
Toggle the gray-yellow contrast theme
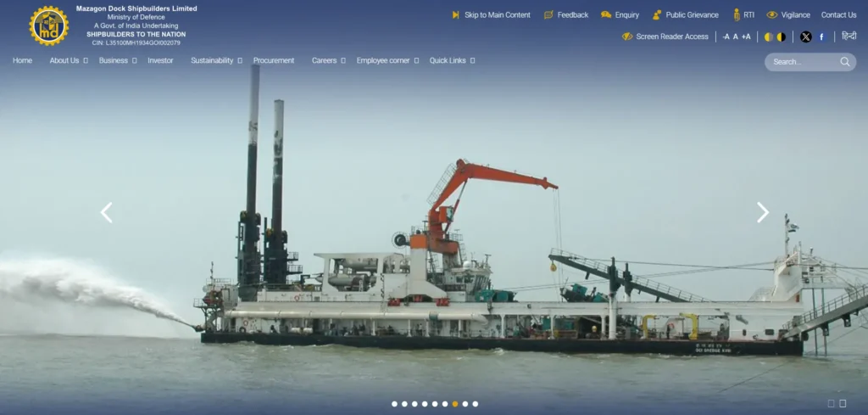(768, 36)
